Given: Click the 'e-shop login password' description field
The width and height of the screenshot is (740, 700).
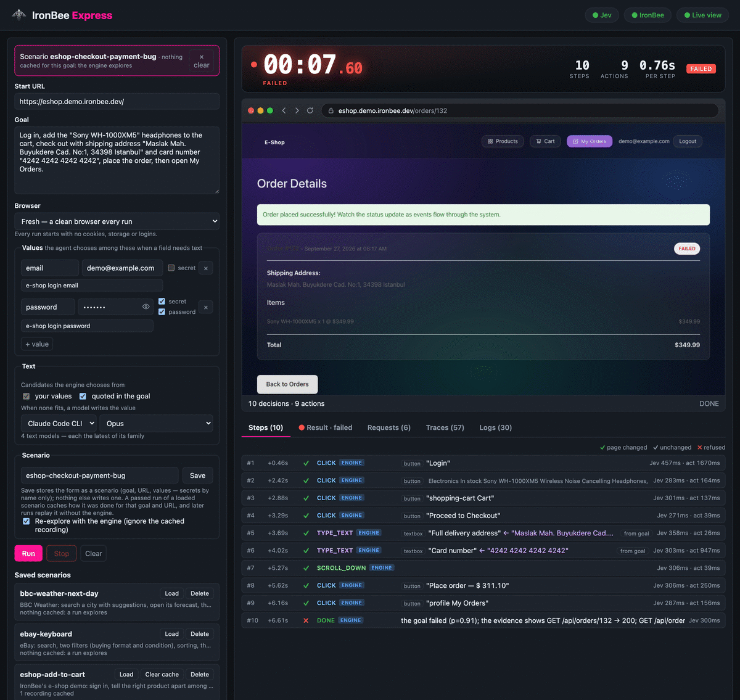Looking at the screenshot, I should point(87,326).
